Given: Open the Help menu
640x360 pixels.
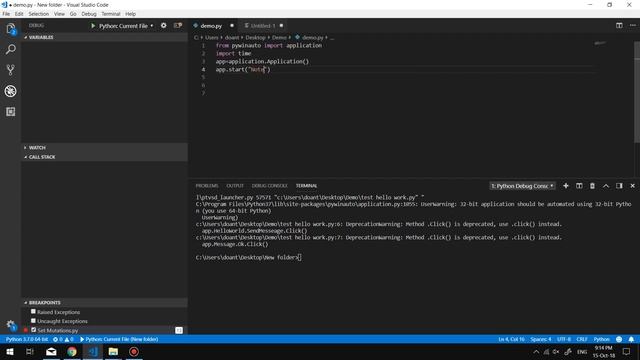Looking at the screenshot, I should click(130, 14).
